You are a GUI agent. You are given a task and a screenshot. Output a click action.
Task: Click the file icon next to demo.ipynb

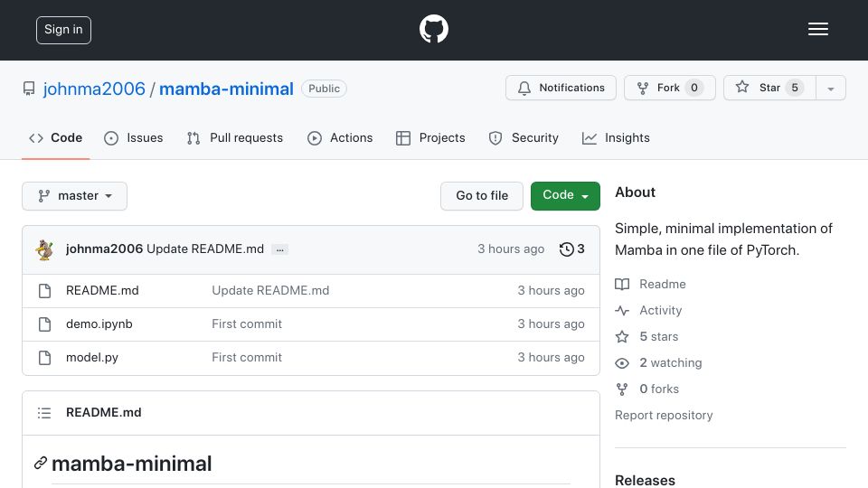coord(45,324)
